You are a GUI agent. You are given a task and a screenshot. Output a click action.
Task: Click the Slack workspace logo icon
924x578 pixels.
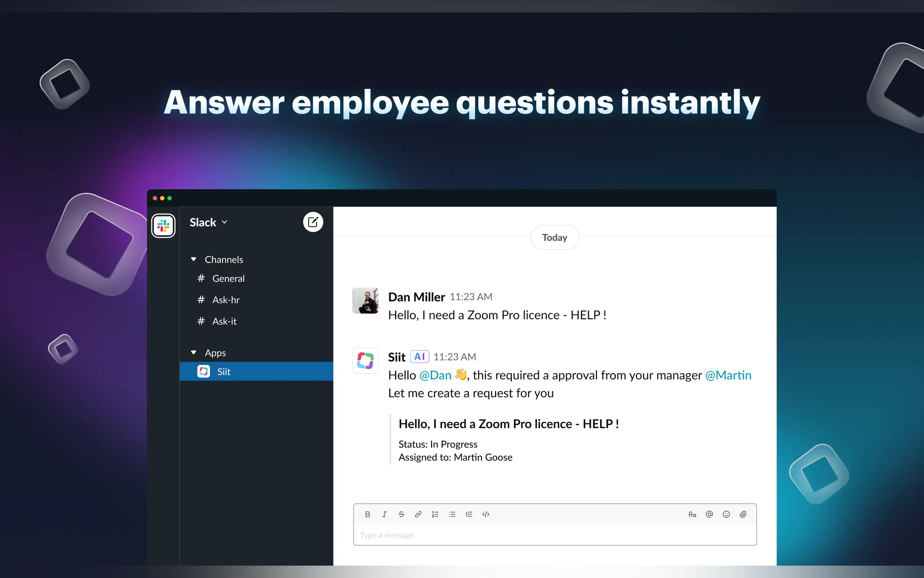[x=163, y=226]
